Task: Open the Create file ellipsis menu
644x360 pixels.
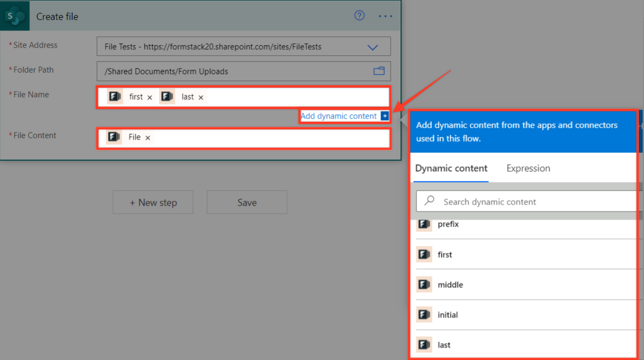Action: [385, 16]
